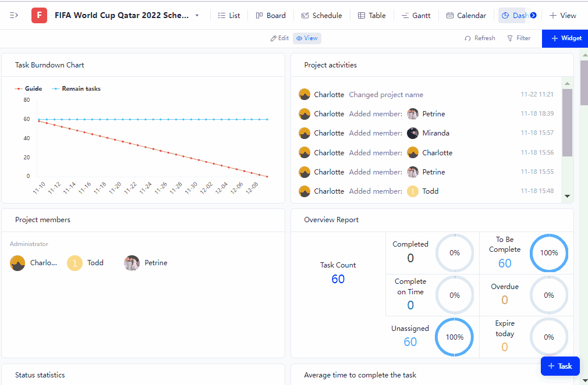This screenshot has height=385, width=588.
Task: Click the red F project logo icon
Action: coord(39,15)
